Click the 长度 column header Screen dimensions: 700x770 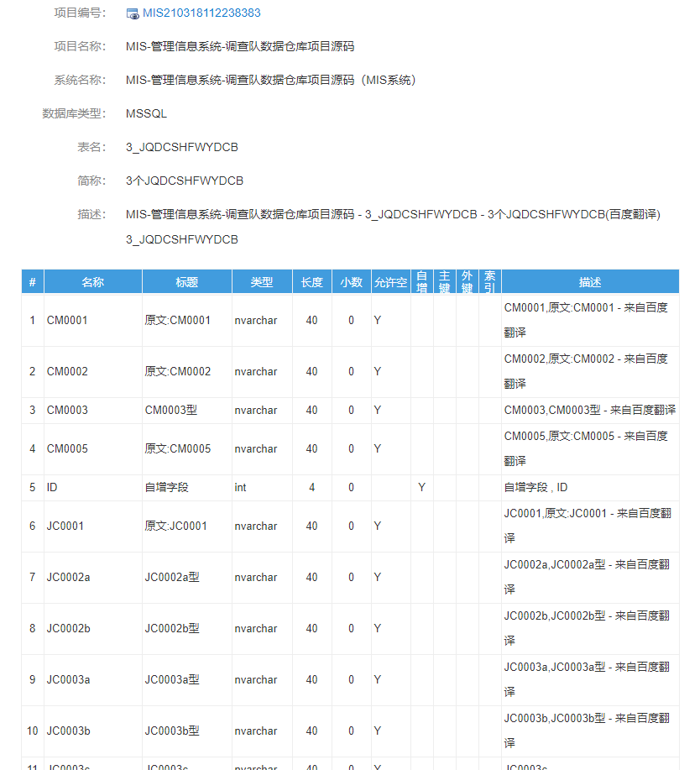tap(311, 282)
